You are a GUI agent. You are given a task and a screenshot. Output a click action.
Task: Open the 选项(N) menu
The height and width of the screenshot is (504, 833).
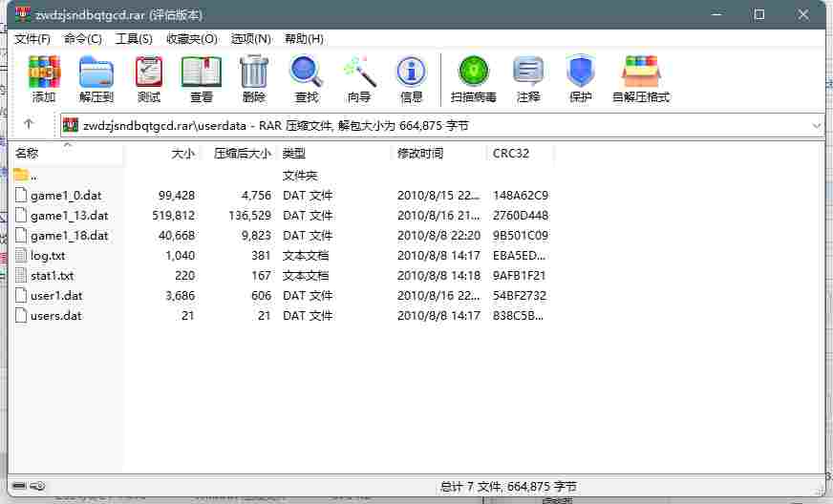(250, 39)
